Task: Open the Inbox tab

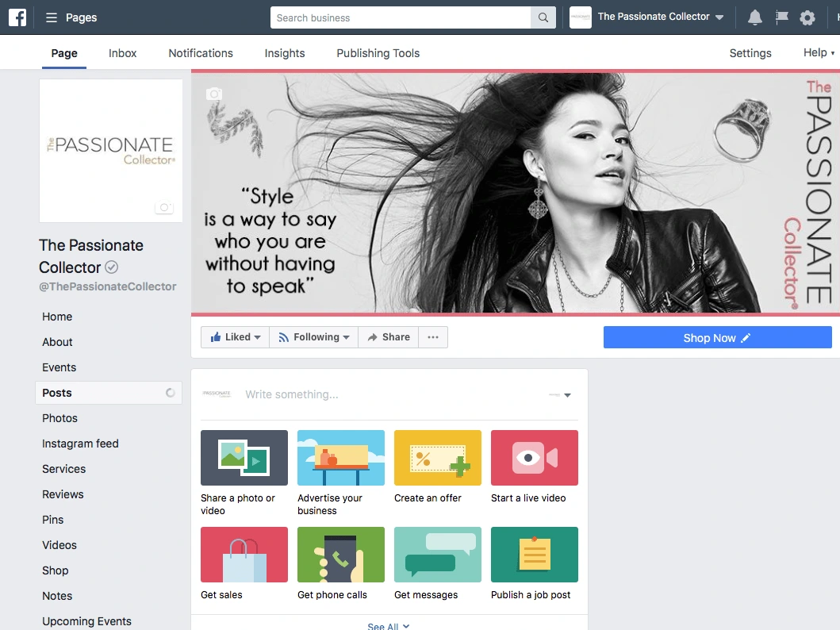Action: click(123, 53)
